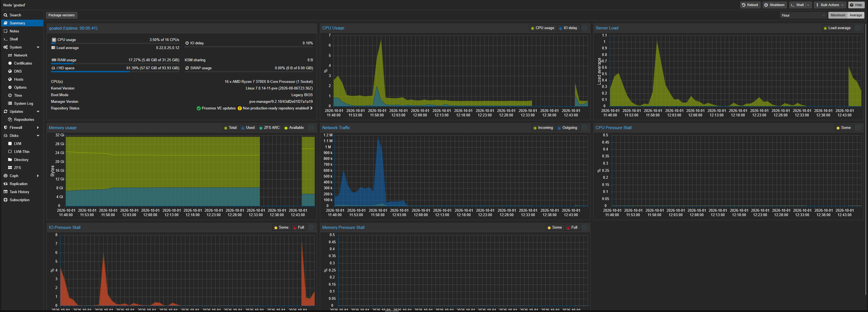Open the ZFS grid icon

pyautogui.click(x=10, y=168)
